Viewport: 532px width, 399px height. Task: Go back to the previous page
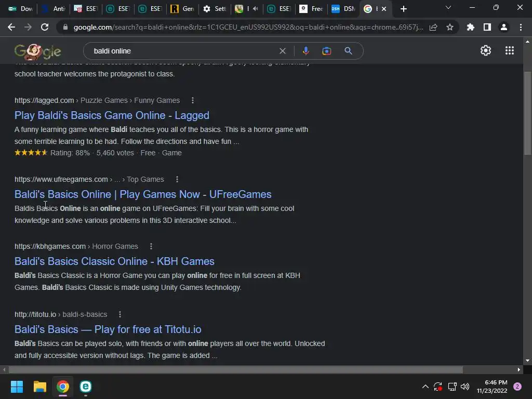[11, 27]
